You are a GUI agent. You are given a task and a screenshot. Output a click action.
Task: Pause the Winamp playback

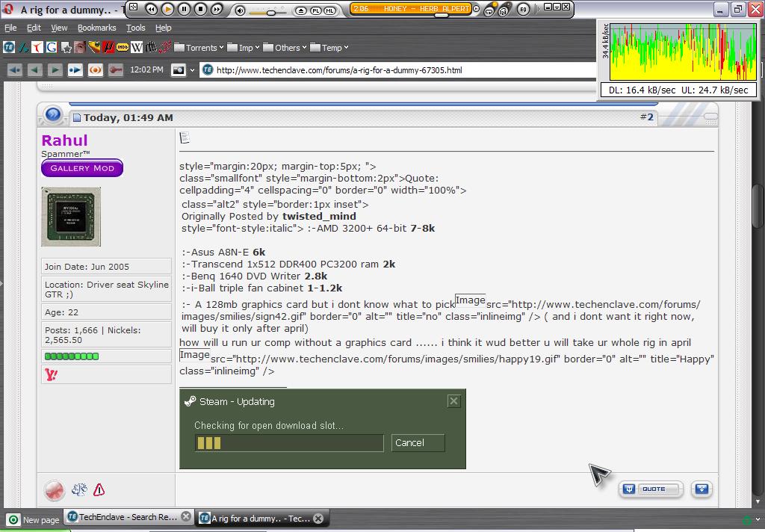point(184,9)
